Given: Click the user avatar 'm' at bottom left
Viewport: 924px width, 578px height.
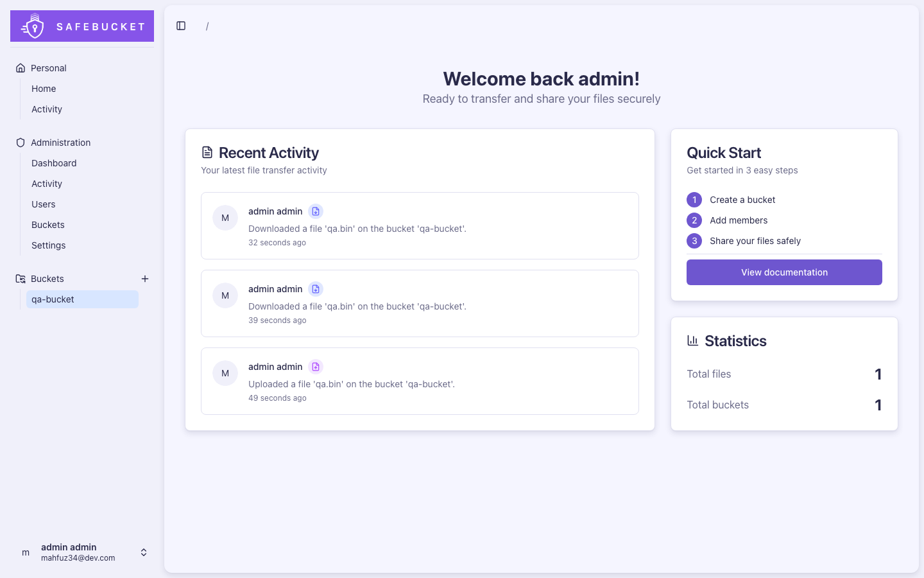Looking at the screenshot, I should click(26, 552).
